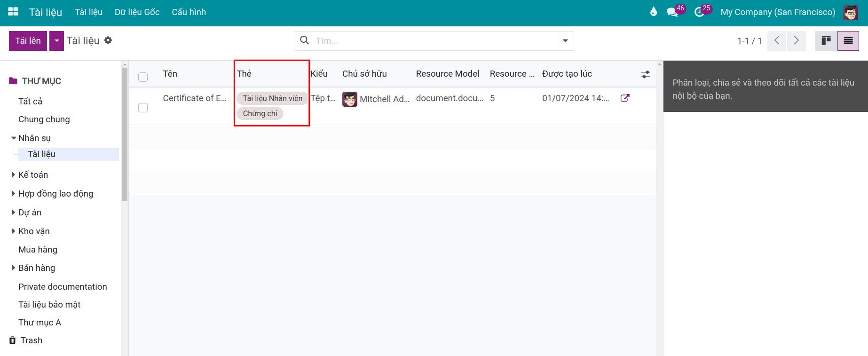Expand the Bán hàng folder

point(14,268)
